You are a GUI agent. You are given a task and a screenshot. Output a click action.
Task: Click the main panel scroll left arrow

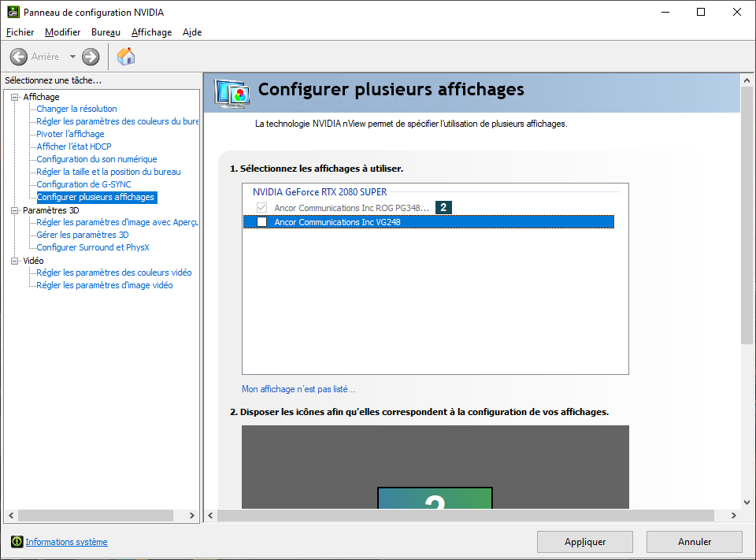pyautogui.click(x=210, y=515)
